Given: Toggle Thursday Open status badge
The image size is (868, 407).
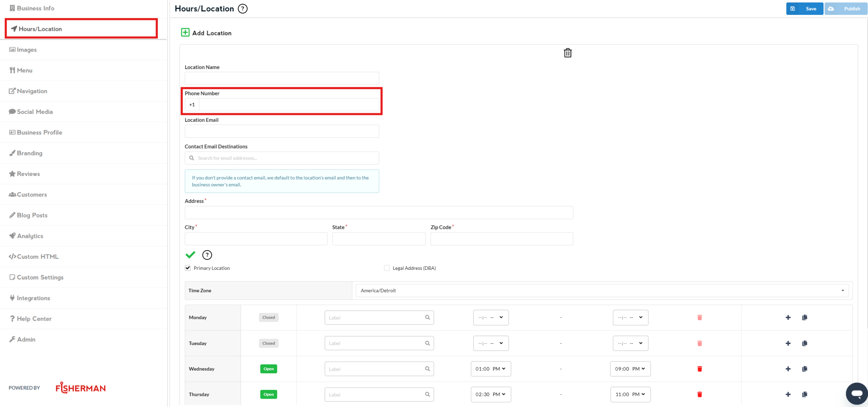Looking at the screenshot, I should click(268, 395).
